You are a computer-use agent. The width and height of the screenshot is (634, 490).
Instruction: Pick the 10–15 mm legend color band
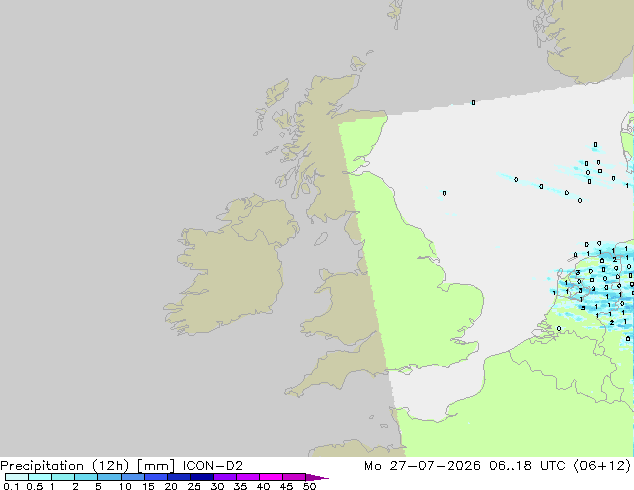click(x=132, y=477)
